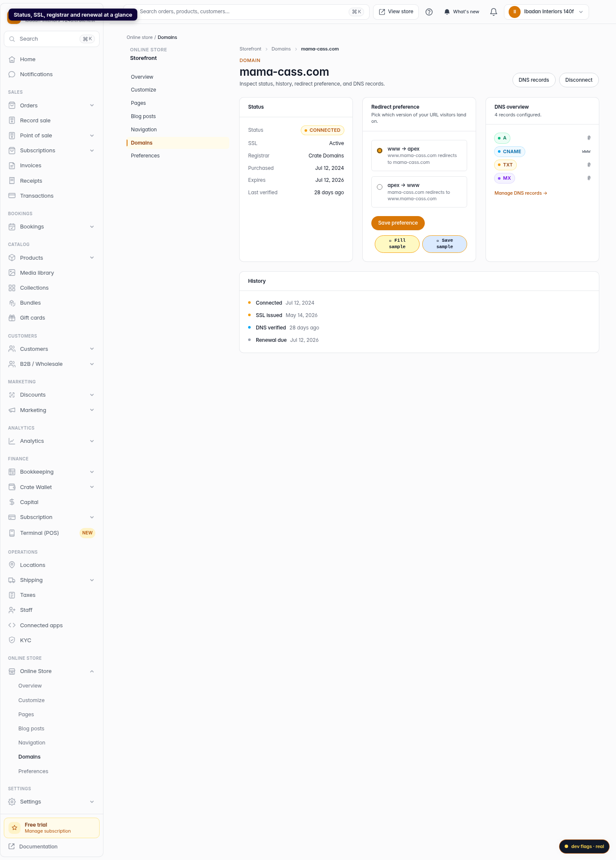Image resolution: width=616 pixels, height=860 pixels.
Task: Open Pages in Storefront menu
Action: (178, 103)
